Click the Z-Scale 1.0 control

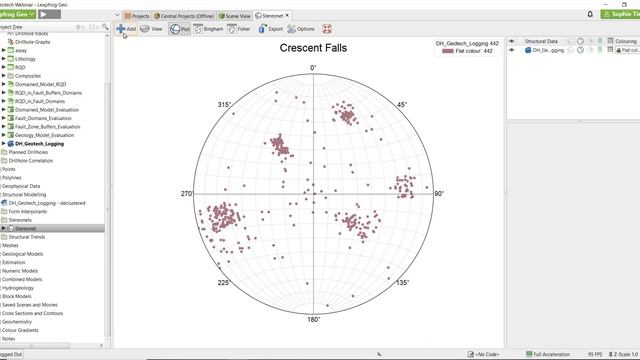624,354
